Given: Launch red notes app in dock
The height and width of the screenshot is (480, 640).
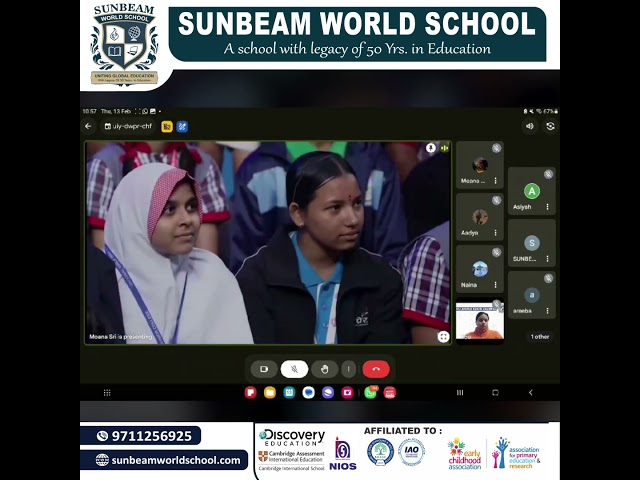Looking at the screenshot, I should (x=250, y=393).
